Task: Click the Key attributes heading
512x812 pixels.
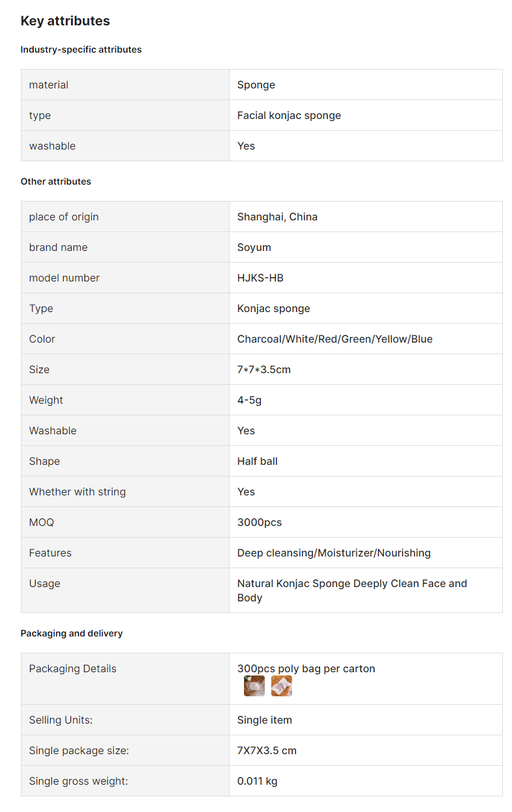Action: (65, 21)
